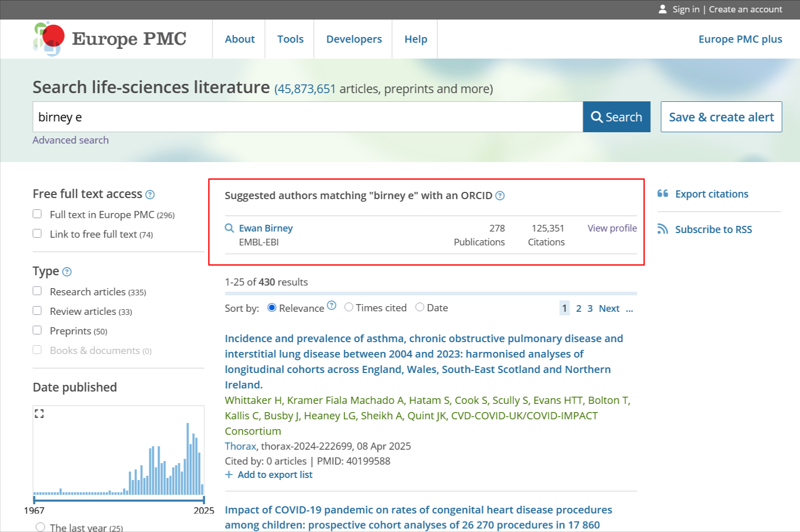Open the Developers menu

coord(354,39)
